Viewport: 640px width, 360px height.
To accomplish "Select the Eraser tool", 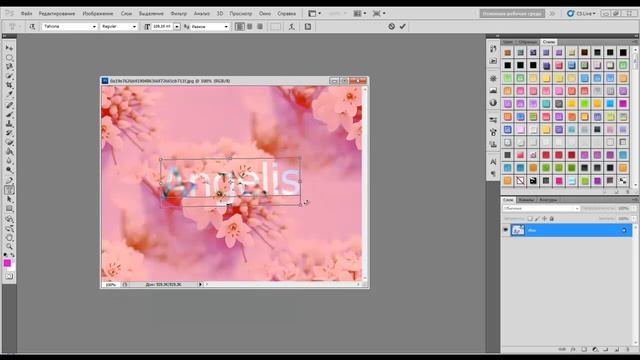I will (x=9, y=142).
